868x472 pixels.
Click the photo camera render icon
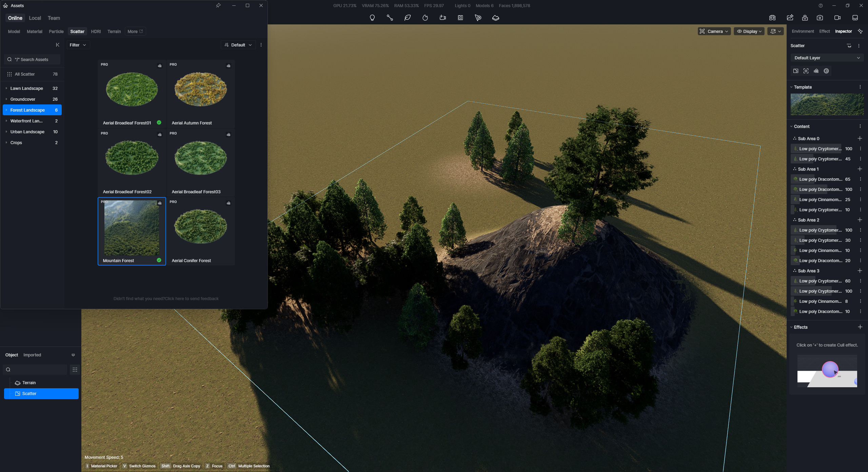820,18
